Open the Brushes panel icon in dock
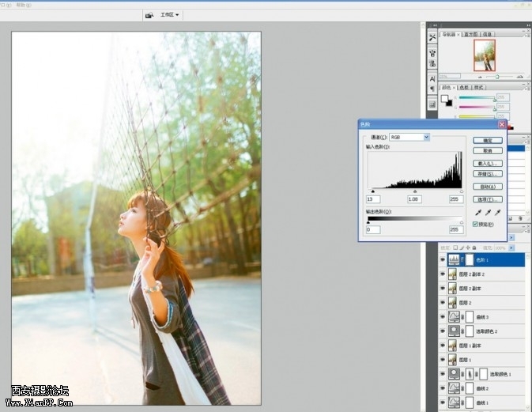The width and height of the screenshot is (532, 412). [432, 51]
